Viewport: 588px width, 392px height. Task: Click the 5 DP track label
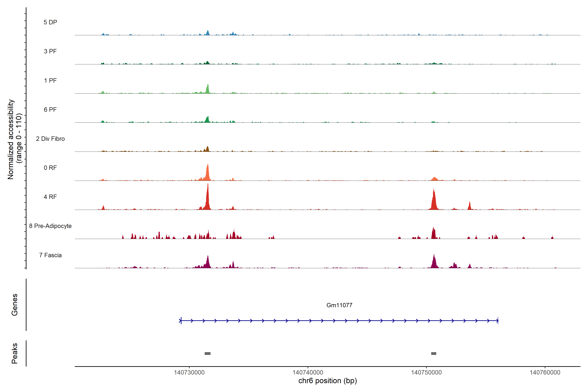(x=50, y=22)
